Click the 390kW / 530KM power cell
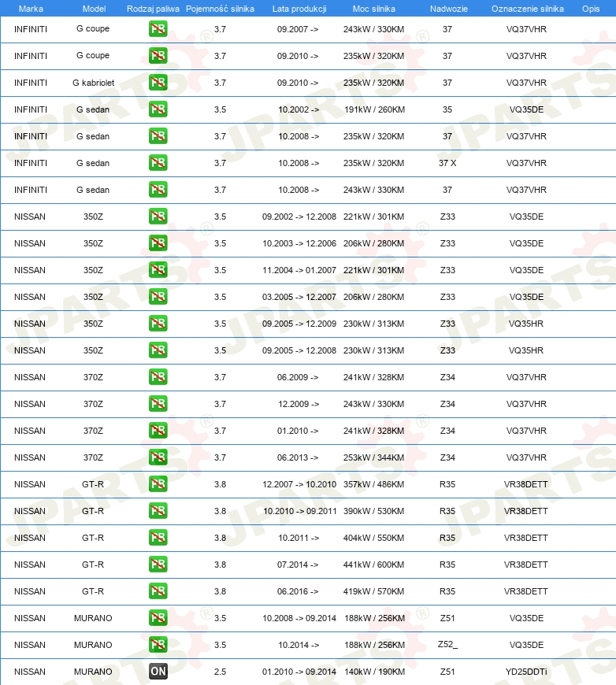616x685 pixels. click(x=374, y=511)
